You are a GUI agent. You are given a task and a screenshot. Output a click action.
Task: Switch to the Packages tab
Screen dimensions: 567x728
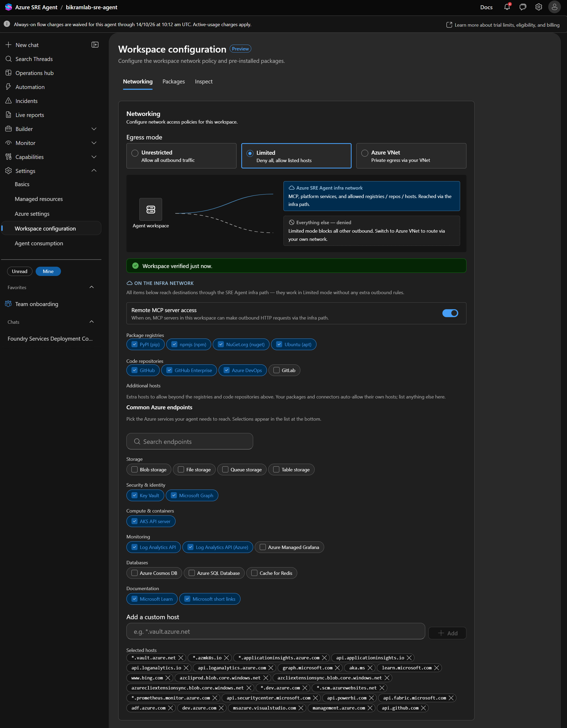(174, 82)
